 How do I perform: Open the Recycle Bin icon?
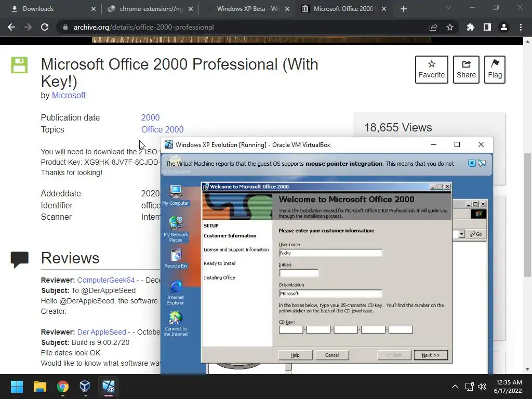coord(176,258)
